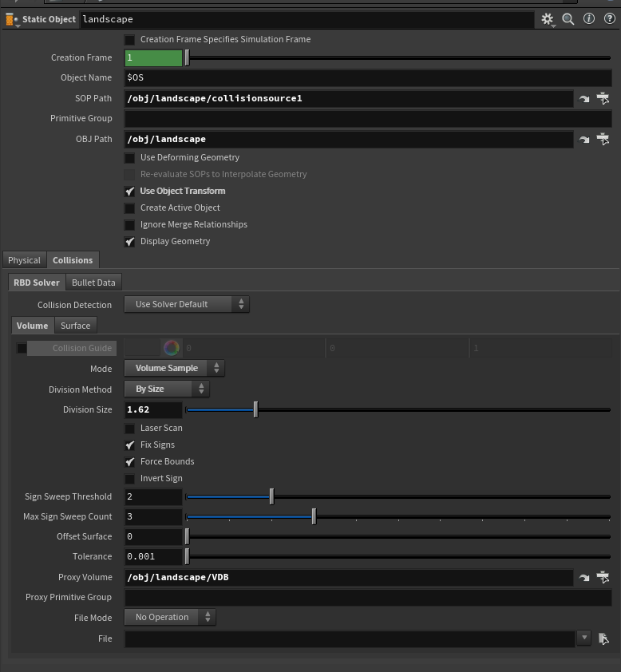This screenshot has width=621, height=672.
Task: Open Division Method dropdown
Action: coord(167,389)
